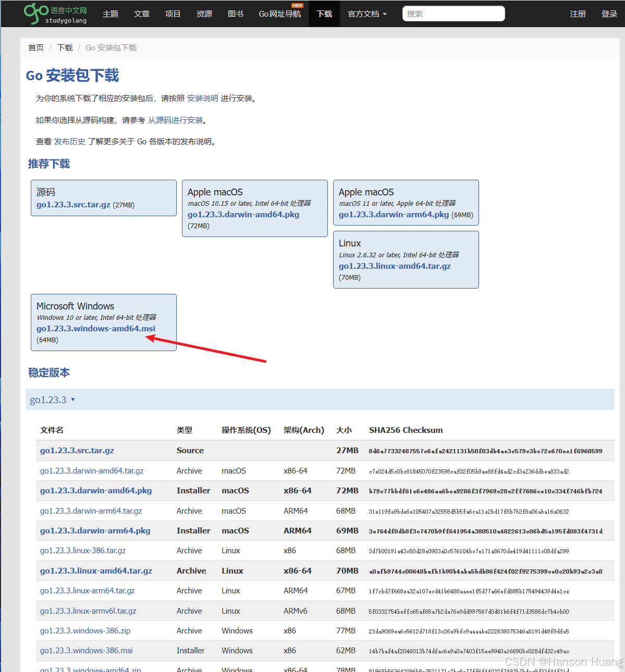Image resolution: width=625 pixels, height=672 pixels.
Task: Select the 图书 nav item
Action: click(x=236, y=14)
